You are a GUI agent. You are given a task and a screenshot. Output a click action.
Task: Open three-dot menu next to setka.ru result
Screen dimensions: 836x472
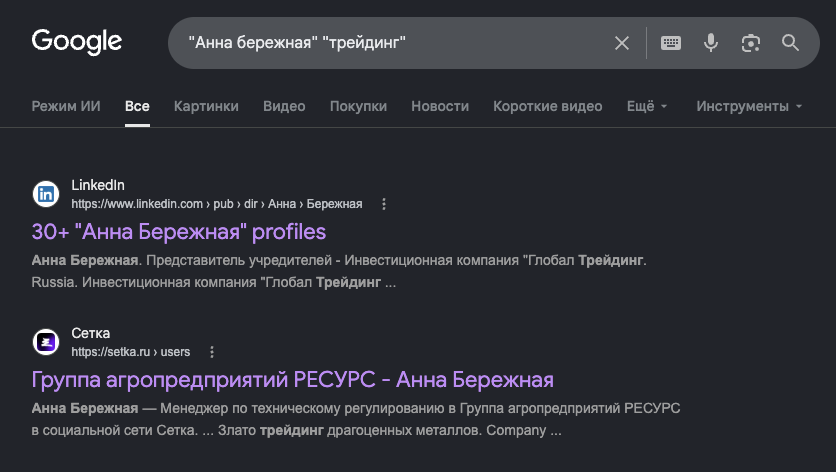pyautogui.click(x=212, y=352)
